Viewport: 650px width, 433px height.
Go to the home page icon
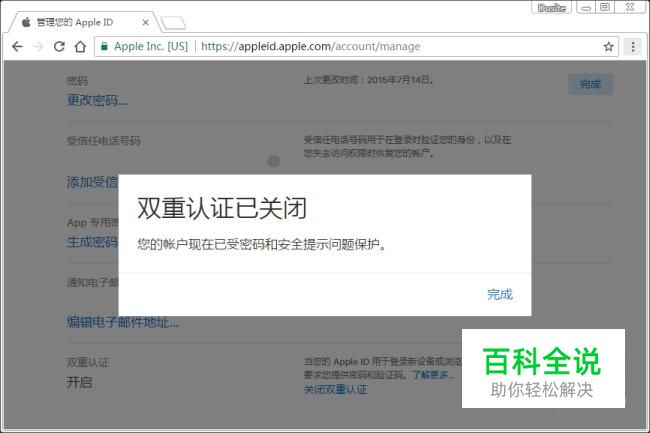click(x=80, y=46)
